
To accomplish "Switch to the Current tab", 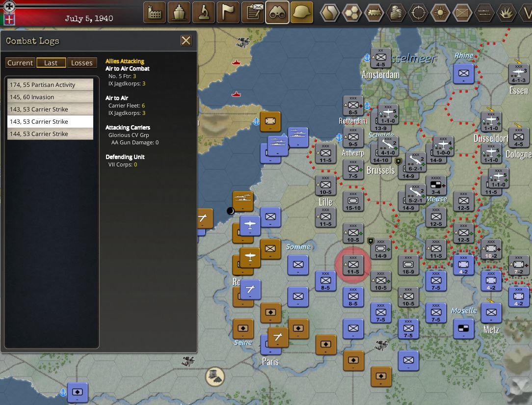I will pos(20,63).
